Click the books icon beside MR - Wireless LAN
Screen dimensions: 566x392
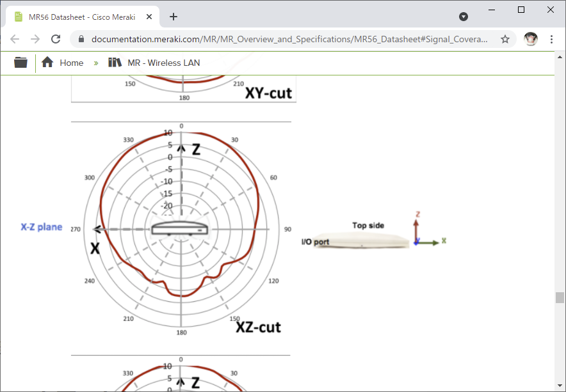tap(115, 63)
